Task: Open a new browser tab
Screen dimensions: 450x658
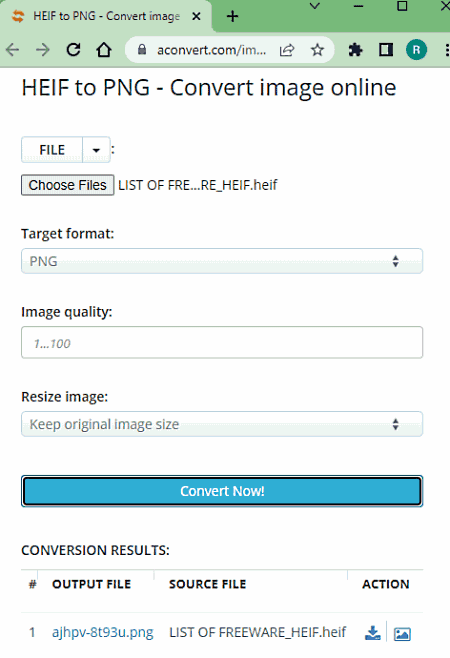Action: pos(232,16)
